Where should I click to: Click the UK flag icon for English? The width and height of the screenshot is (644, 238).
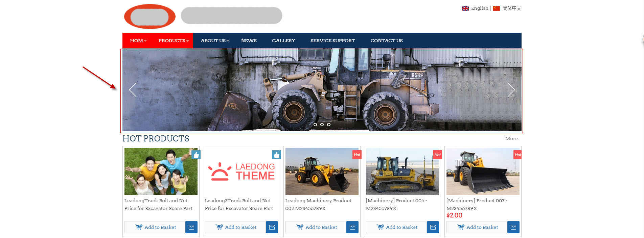pos(465,8)
